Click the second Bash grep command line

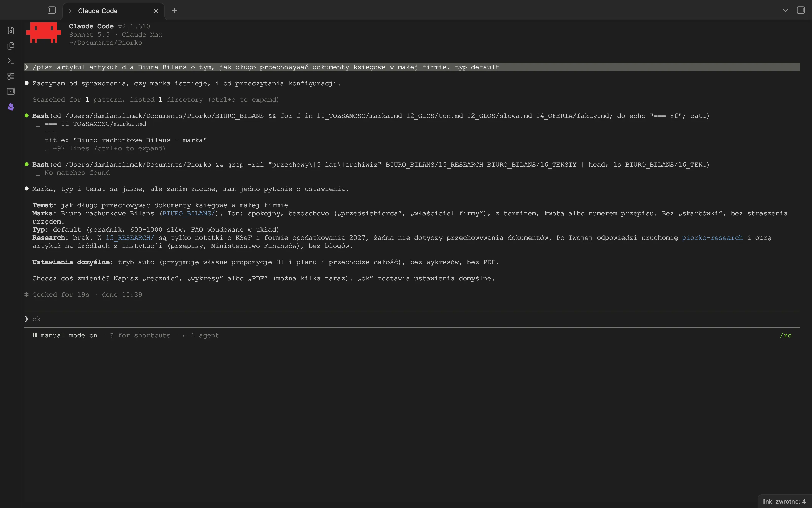click(371, 165)
